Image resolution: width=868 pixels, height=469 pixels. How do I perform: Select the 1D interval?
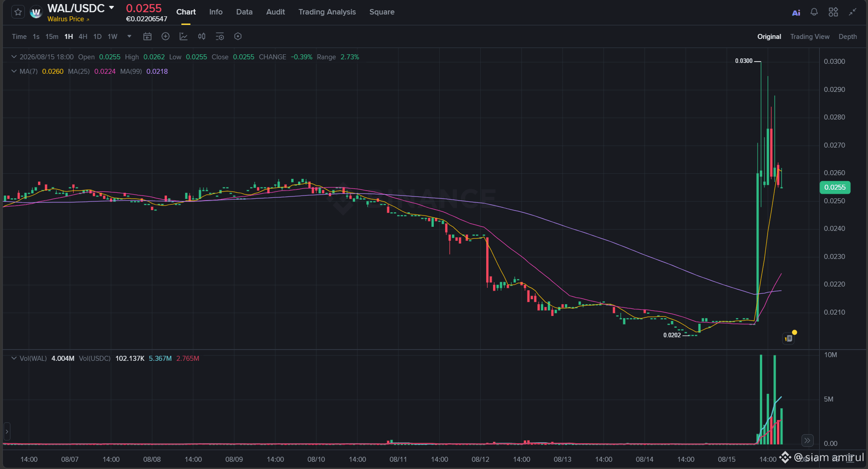97,37
